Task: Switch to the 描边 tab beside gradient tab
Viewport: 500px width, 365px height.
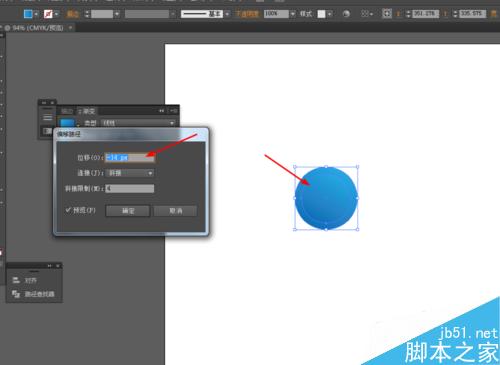Action: click(67, 111)
